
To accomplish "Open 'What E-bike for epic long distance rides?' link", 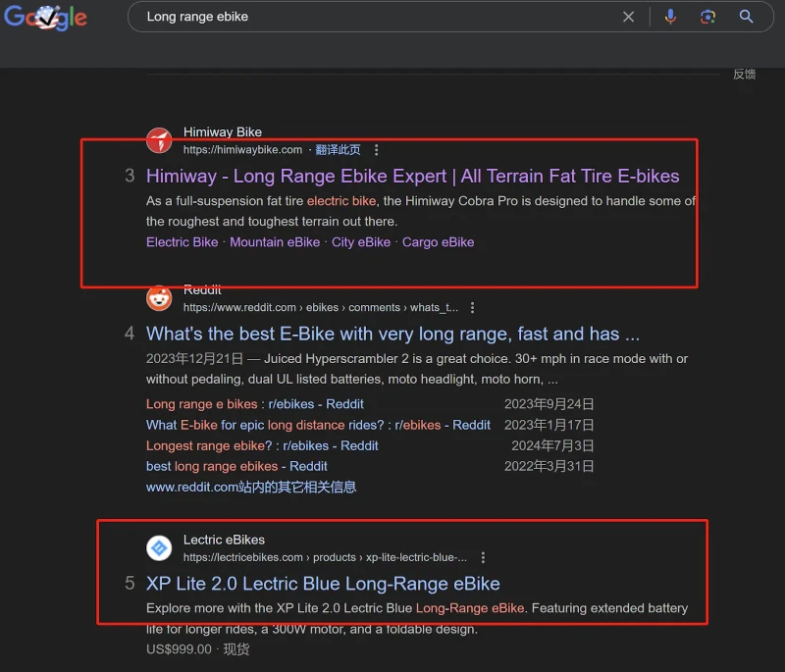I will coord(318,425).
